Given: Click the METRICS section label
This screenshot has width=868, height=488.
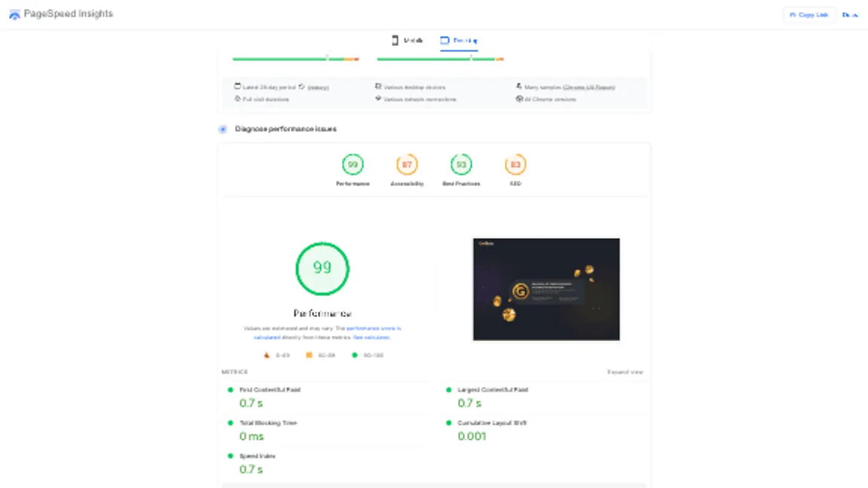Looking at the screenshot, I should [235, 372].
